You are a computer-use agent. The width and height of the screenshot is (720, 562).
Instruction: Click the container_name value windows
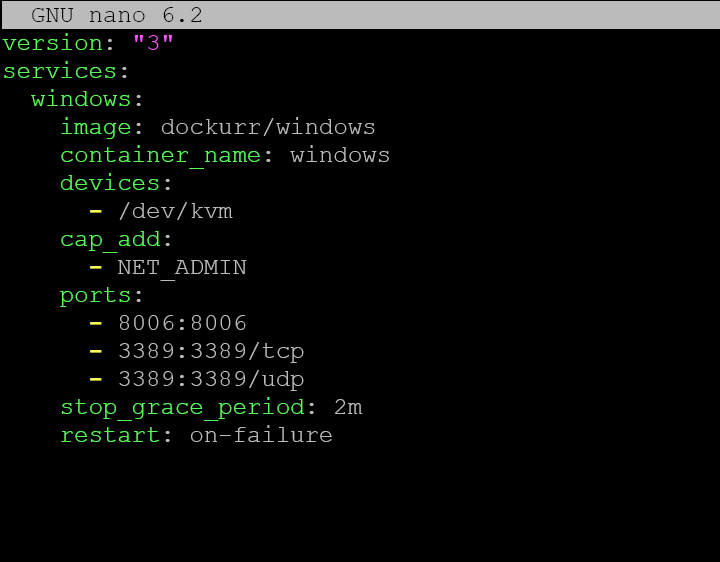pos(340,155)
